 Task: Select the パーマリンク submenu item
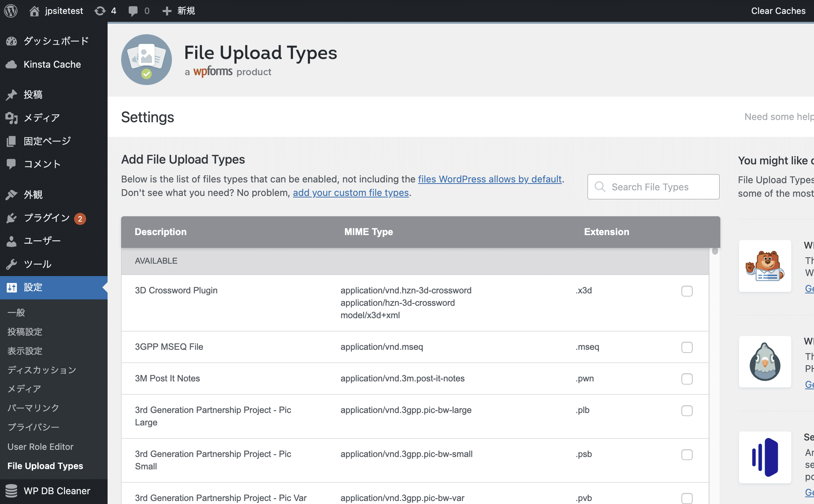tap(33, 408)
